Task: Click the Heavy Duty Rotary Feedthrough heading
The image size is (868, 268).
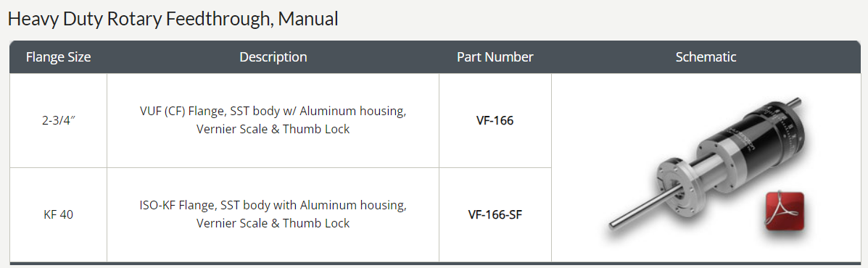Action: [x=173, y=20]
